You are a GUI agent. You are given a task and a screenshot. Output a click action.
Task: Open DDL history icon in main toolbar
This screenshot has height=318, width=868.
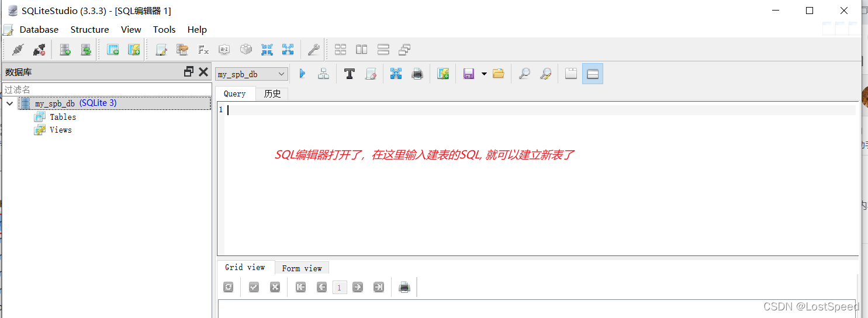[182, 50]
